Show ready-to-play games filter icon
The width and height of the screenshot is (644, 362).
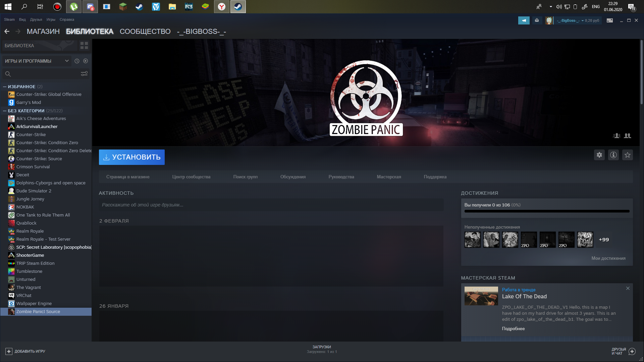tap(86, 61)
